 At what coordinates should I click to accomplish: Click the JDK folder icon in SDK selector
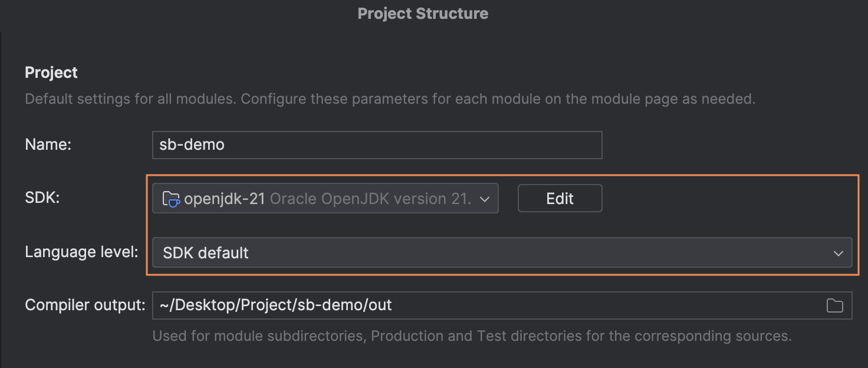(x=171, y=199)
